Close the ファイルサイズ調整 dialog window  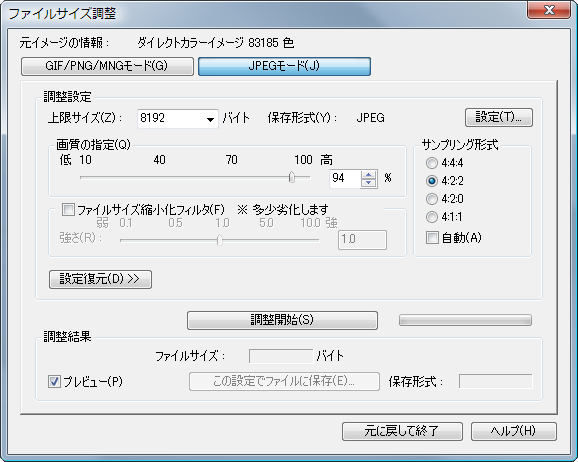[549, 10]
